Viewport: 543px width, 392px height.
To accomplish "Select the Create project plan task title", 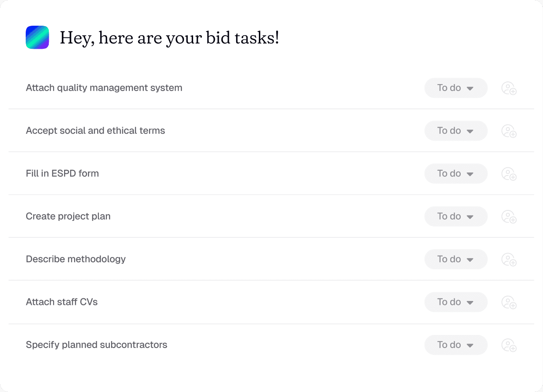I will click(68, 216).
